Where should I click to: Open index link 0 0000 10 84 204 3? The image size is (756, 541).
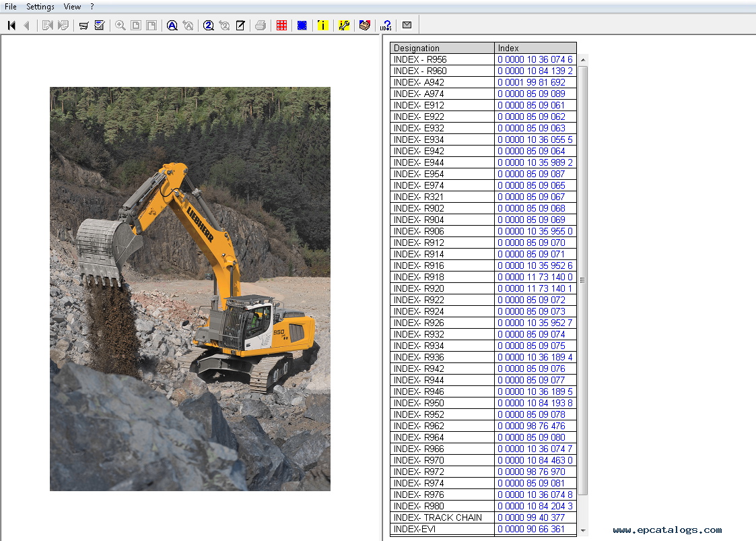535,506
